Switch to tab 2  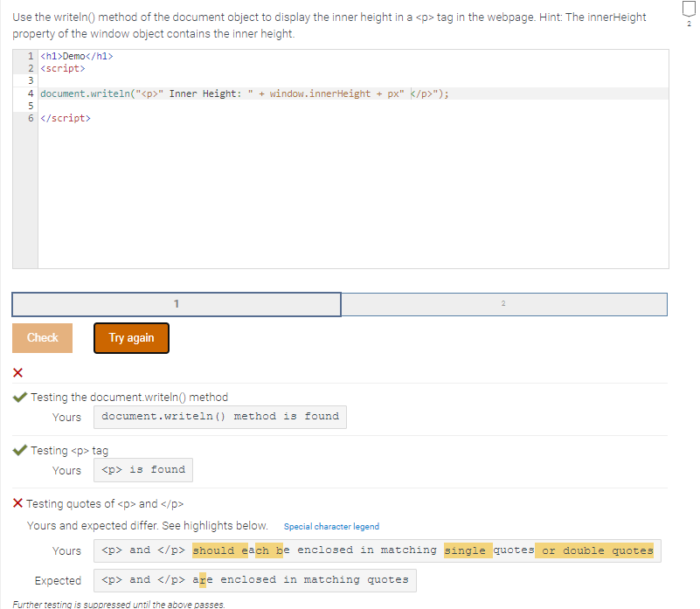click(x=503, y=304)
